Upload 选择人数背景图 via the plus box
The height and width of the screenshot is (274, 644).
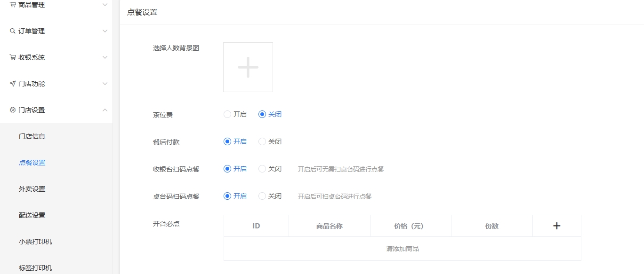tap(248, 67)
